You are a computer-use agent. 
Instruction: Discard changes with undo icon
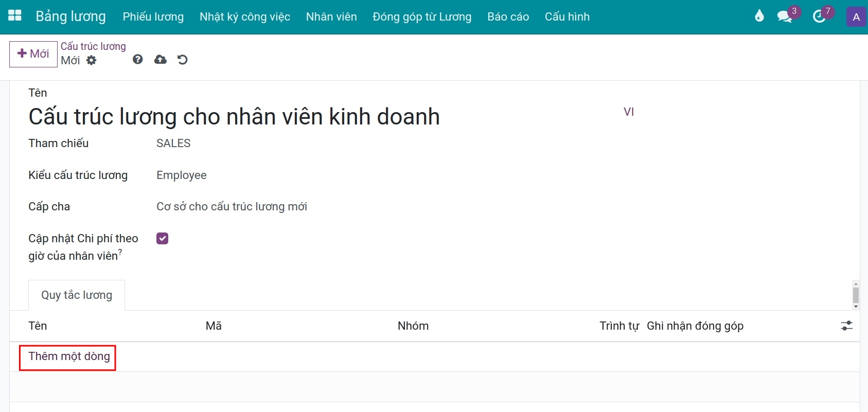point(183,60)
